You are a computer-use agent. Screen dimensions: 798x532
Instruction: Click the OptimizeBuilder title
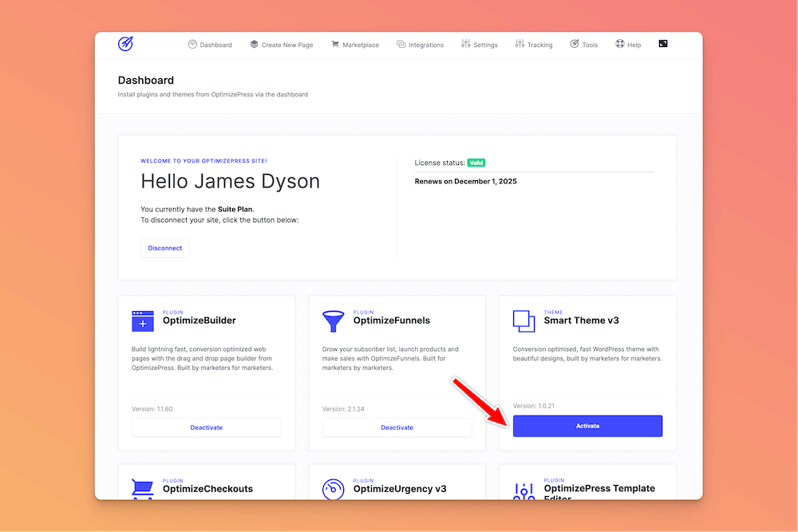199,321
